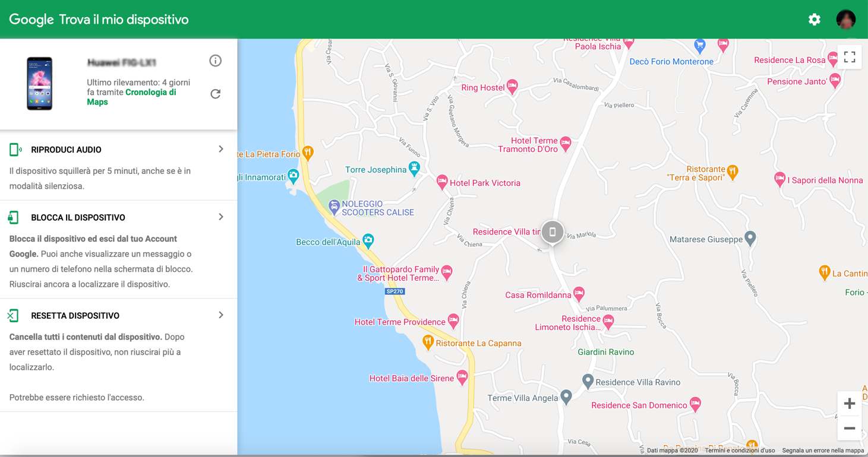Toggle fullscreen map view
The height and width of the screenshot is (457, 868).
coord(850,57)
